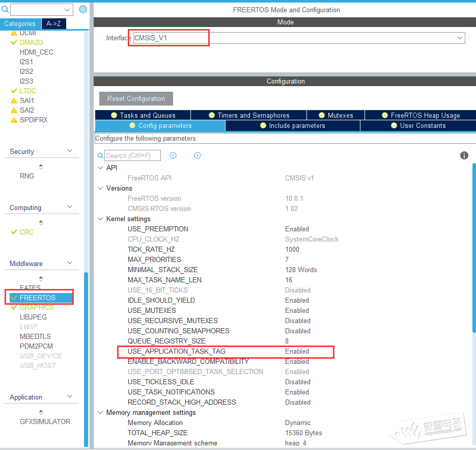Click the information icon in configuration panel
Viewport: 476px width, 450px height.
click(464, 155)
